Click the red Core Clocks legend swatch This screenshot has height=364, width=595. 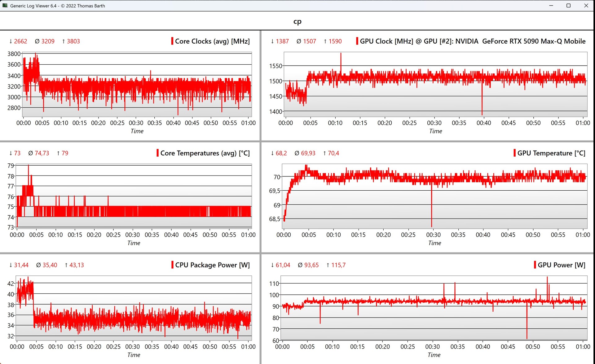click(x=172, y=41)
